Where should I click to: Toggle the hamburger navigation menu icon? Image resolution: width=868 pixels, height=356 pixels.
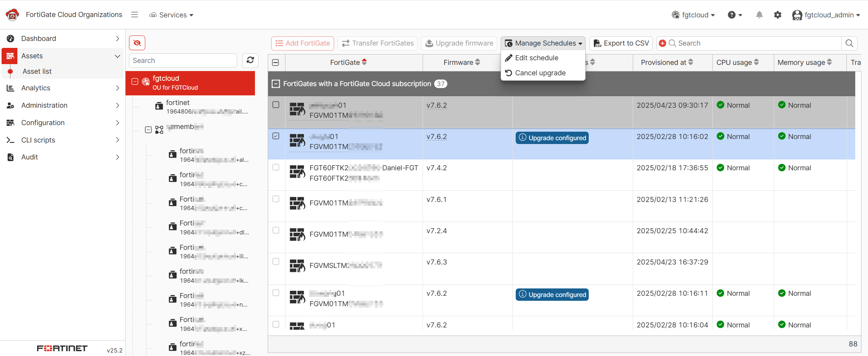coord(134,15)
